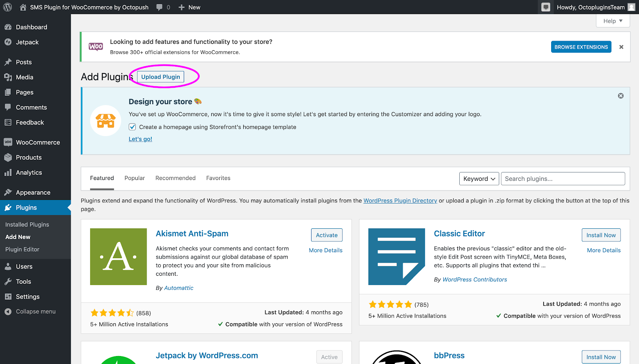Click the WordPress logo in admin bar

point(8,7)
